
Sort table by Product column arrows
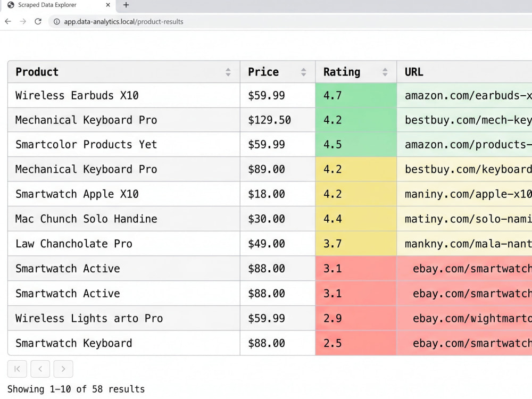228,72
